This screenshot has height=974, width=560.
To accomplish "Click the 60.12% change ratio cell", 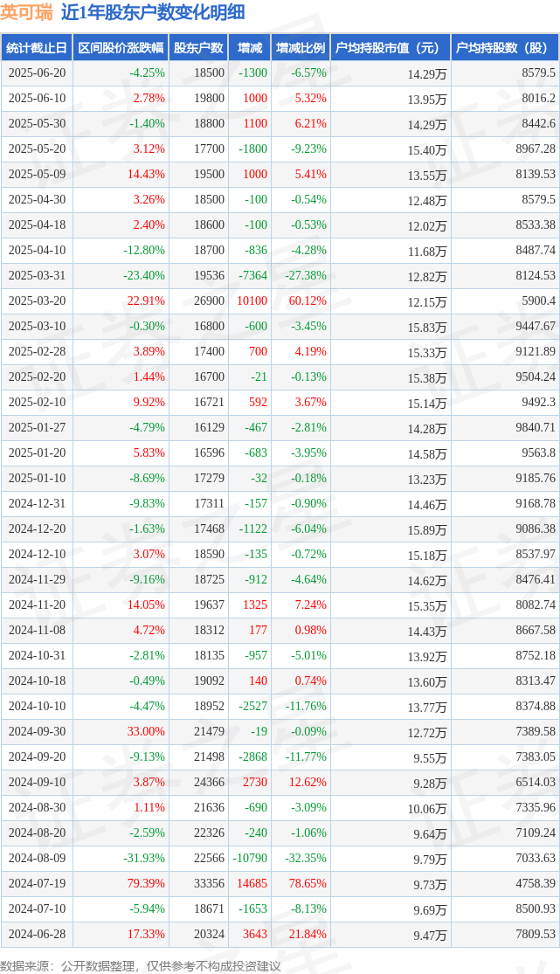I will click(x=308, y=300).
